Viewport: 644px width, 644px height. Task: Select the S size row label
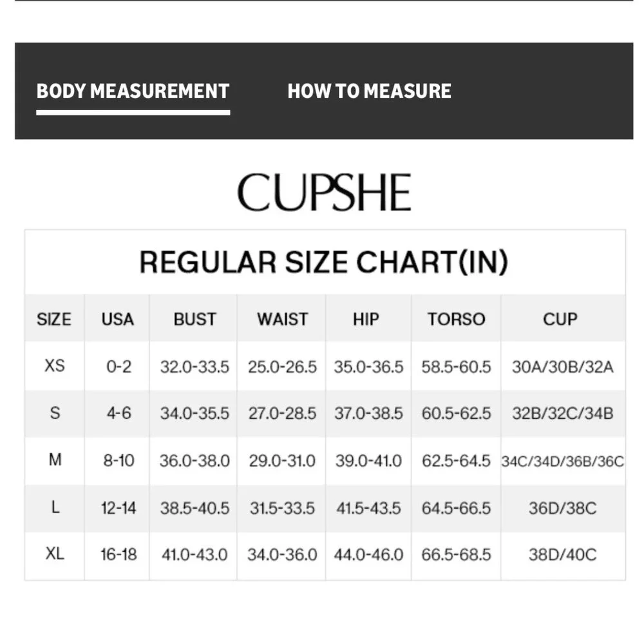(55, 413)
